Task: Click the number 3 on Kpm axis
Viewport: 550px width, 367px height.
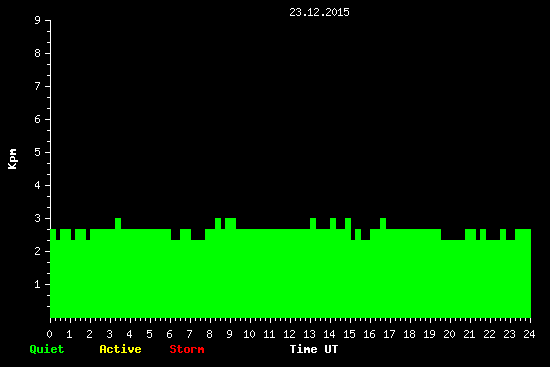Action: click(x=38, y=218)
